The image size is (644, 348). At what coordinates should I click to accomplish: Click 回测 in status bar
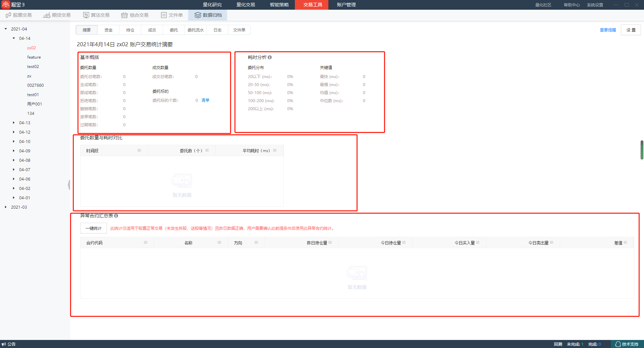coord(558,344)
